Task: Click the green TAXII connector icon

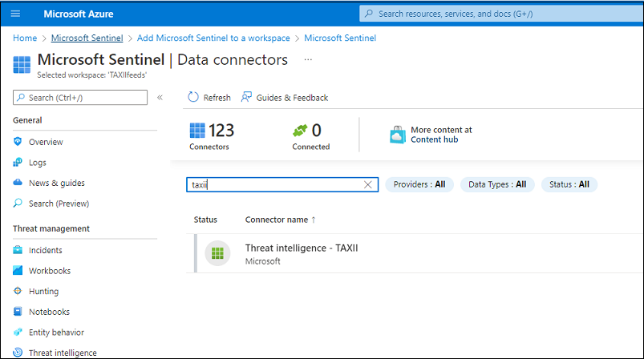Action: 217,253
